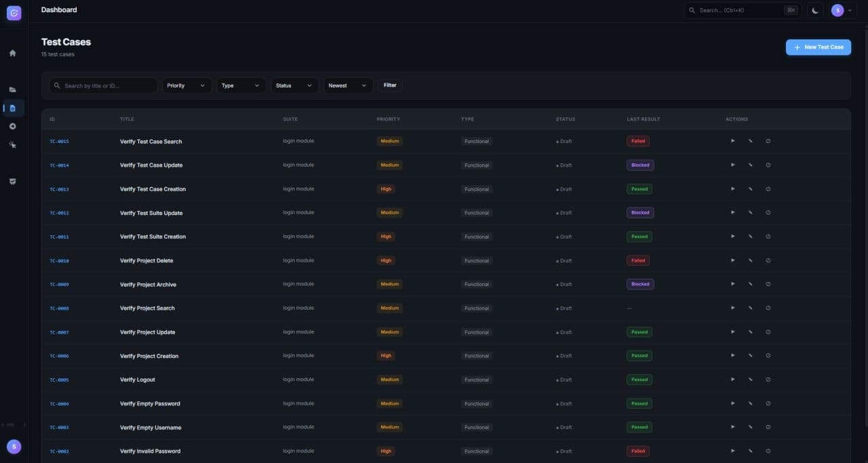Click the Search by title or ID field
The width and height of the screenshot is (868, 463).
[103, 85]
